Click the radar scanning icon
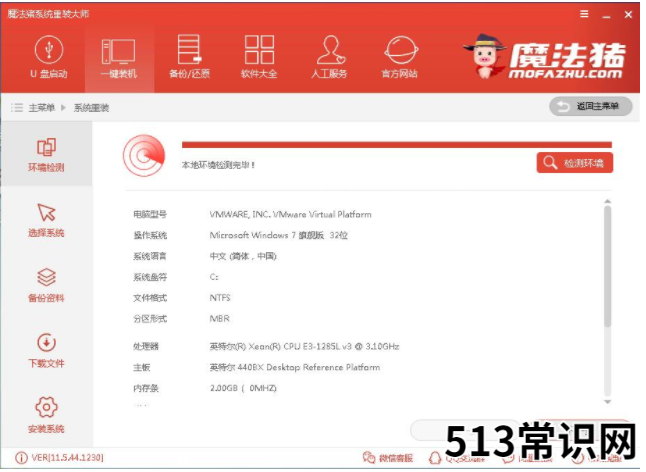 [144, 156]
